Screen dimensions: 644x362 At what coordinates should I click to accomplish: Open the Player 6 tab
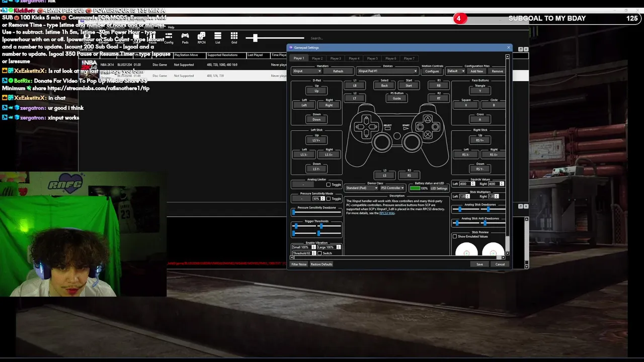391,58
